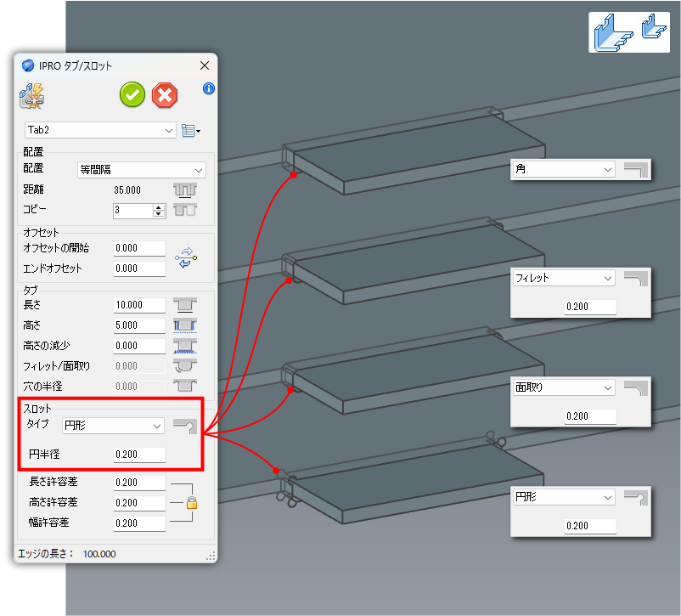Click the 幅許容差 input field
The width and height of the screenshot is (681, 616).
[139, 523]
